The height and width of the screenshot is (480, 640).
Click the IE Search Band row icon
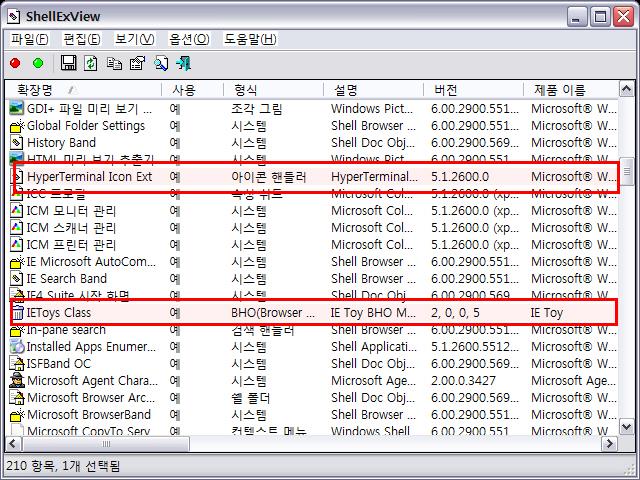tap(17, 278)
